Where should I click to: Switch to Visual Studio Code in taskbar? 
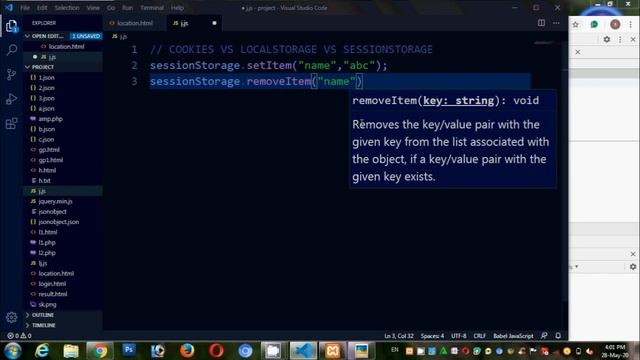coord(303,351)
